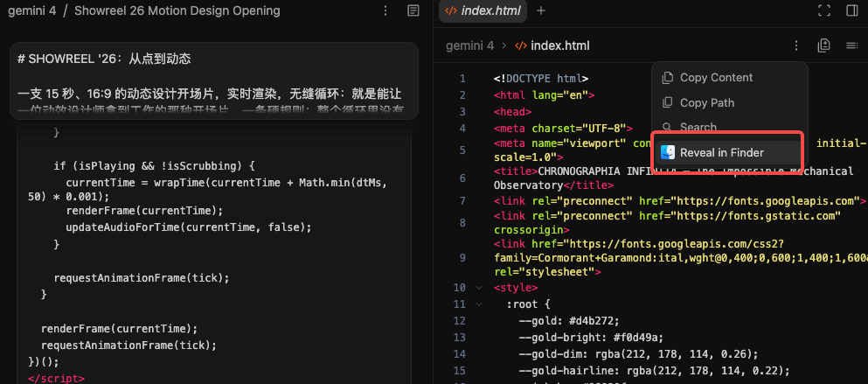
Task: Click the Showreel 26 Motion Design Opening title
Action: (177, 10)
